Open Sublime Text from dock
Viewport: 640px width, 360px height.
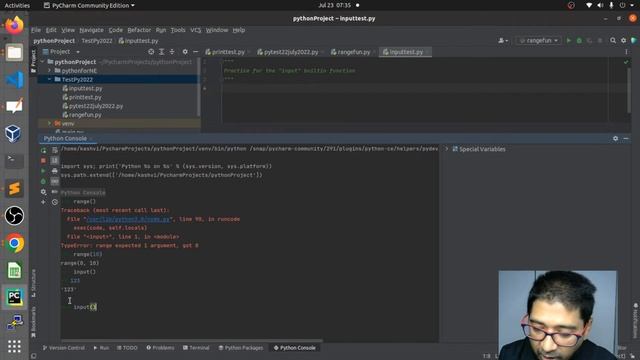point(14,189)
